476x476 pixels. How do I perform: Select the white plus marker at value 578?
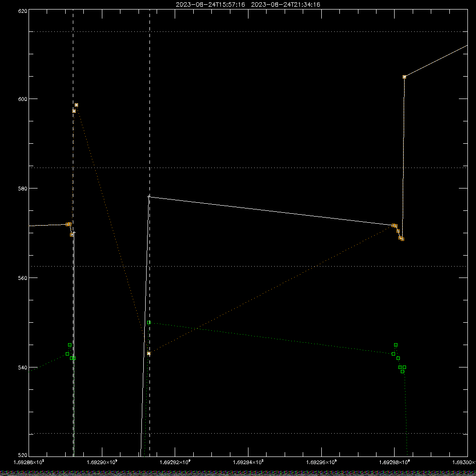149,197
